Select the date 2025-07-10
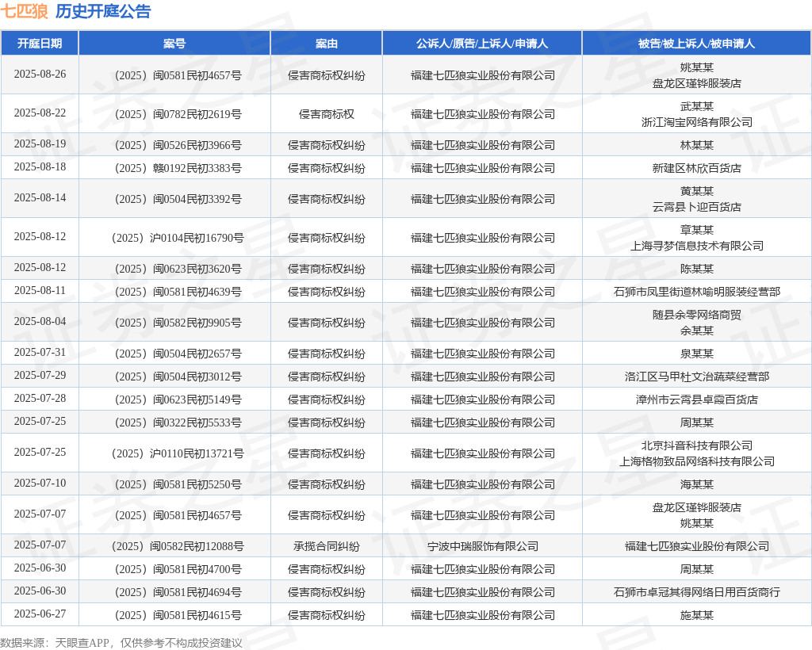This screenshot has width=812, height=650. point(40,484)
